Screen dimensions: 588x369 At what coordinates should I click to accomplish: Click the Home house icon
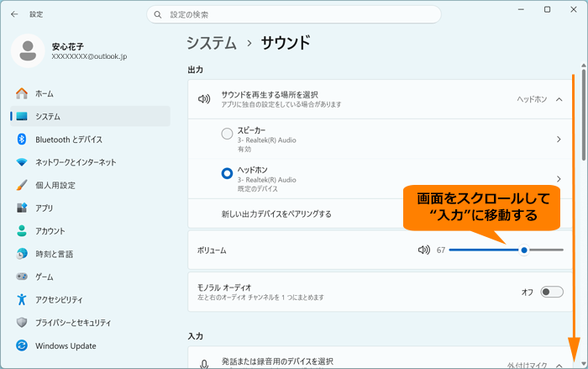[x=22, y=93]
